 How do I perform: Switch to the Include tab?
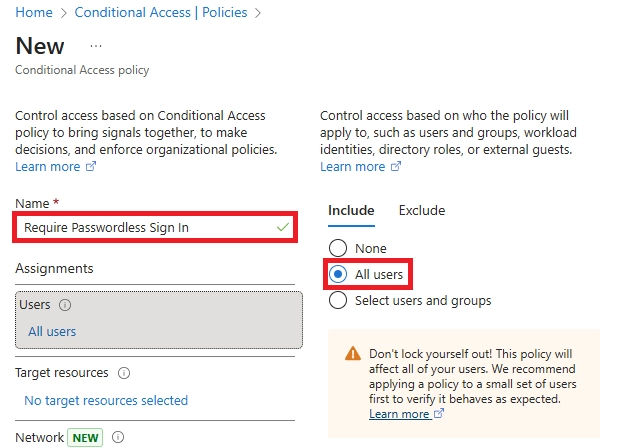351,210
